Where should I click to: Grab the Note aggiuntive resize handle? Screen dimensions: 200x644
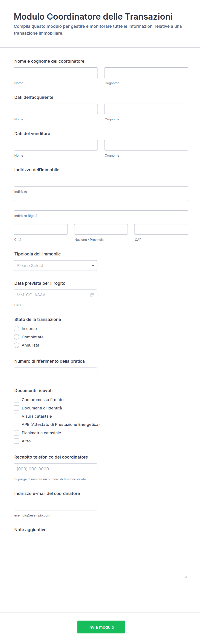point(186,577)
